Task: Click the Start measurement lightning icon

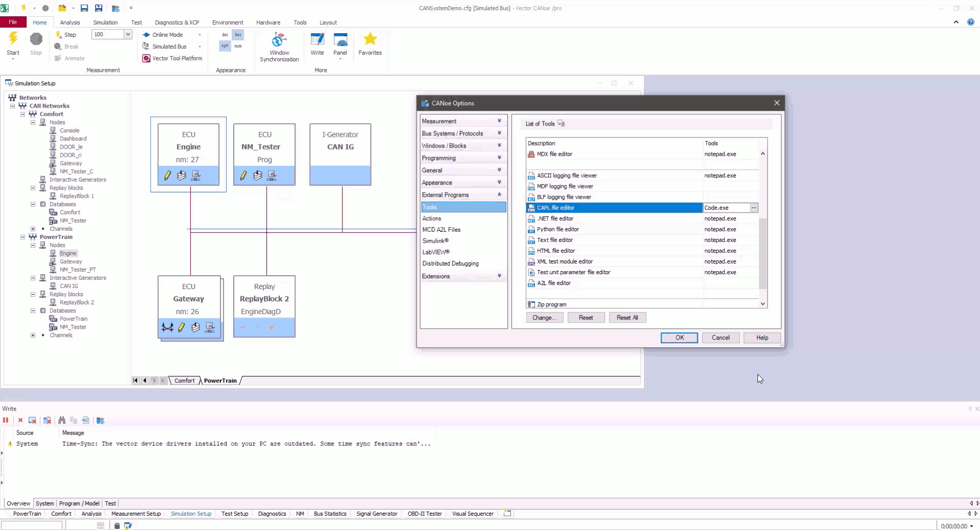Action: 13,39
